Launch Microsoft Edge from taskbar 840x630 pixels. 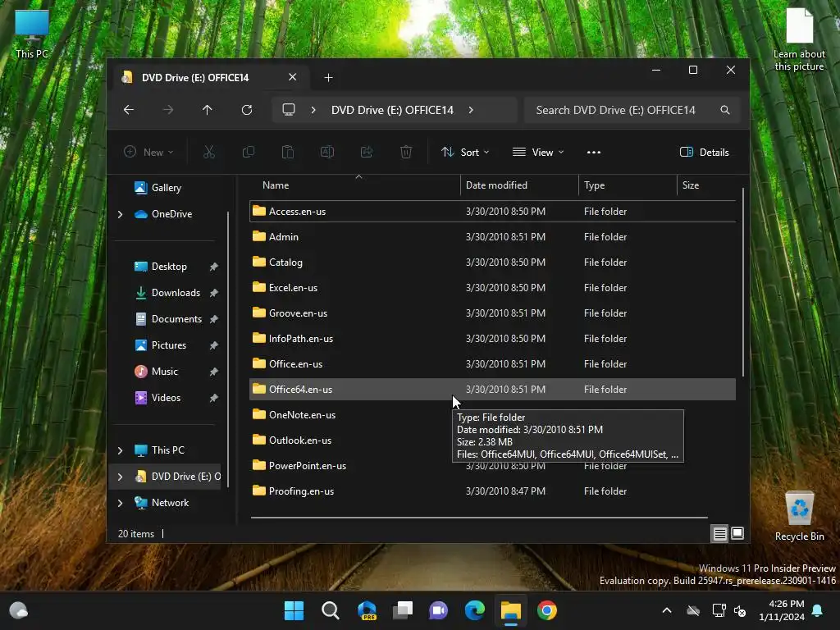point(475,610)
